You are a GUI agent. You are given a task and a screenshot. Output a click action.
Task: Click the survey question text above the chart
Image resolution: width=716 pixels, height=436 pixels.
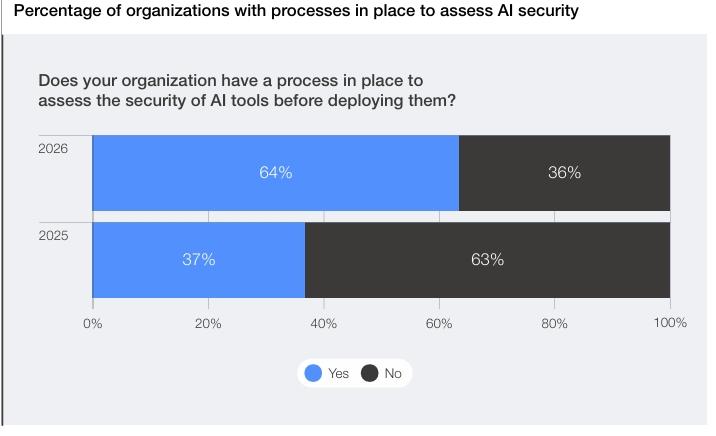point(247,90)
